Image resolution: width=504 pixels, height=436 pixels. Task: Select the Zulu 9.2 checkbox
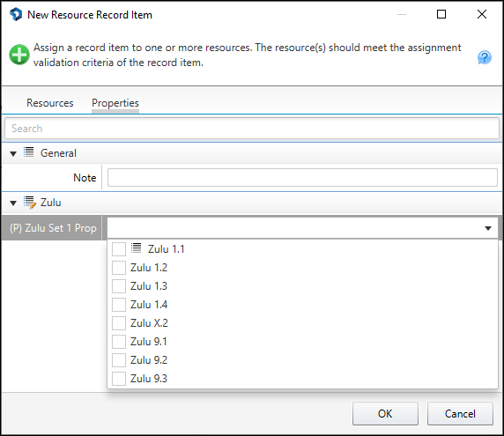(119, 360)
